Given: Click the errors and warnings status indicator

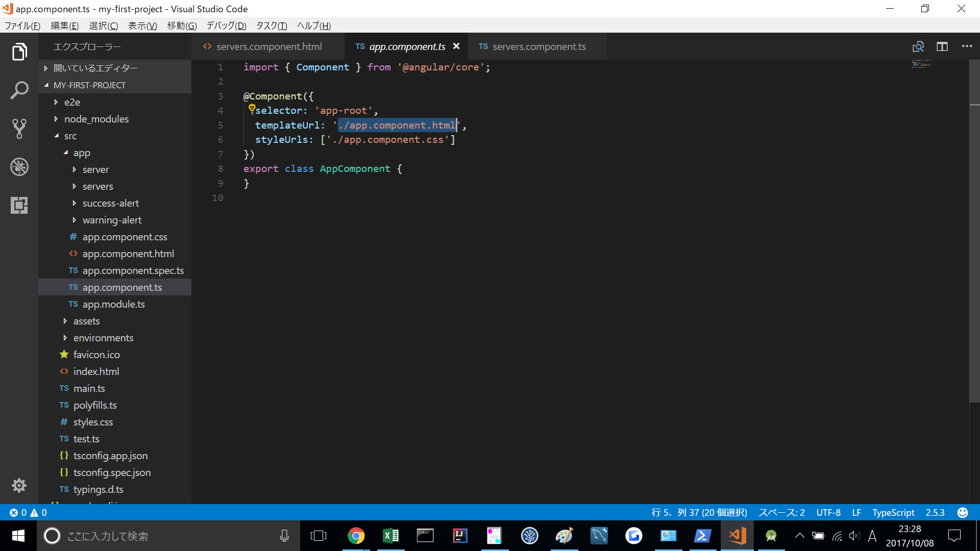Looking at the screenshot, I should pyautogui.click(x=29, y=512).
